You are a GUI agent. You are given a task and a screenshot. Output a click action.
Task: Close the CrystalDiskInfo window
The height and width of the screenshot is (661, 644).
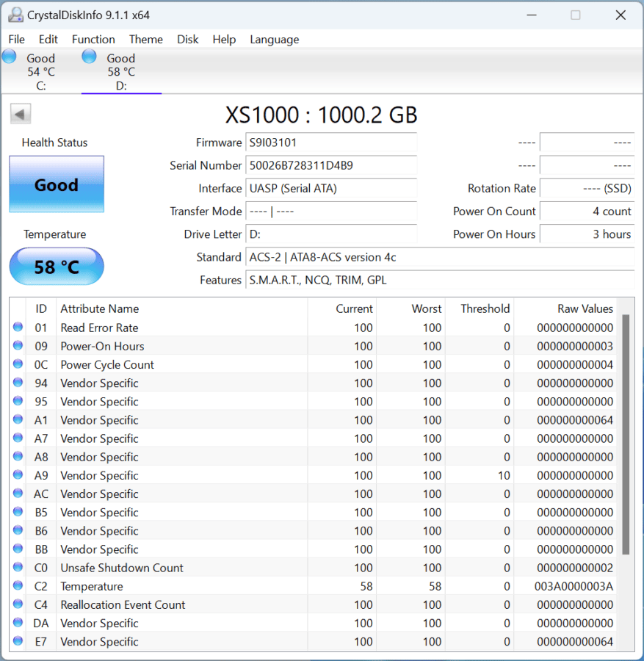click(x=621, y=15)
